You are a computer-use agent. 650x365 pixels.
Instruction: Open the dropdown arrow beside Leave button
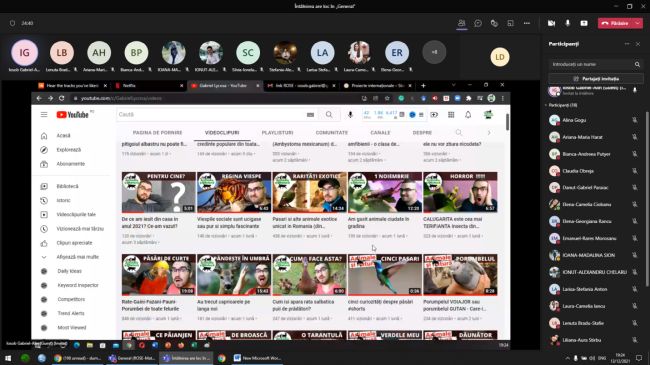pyautogui.click(x=638, y=23)
